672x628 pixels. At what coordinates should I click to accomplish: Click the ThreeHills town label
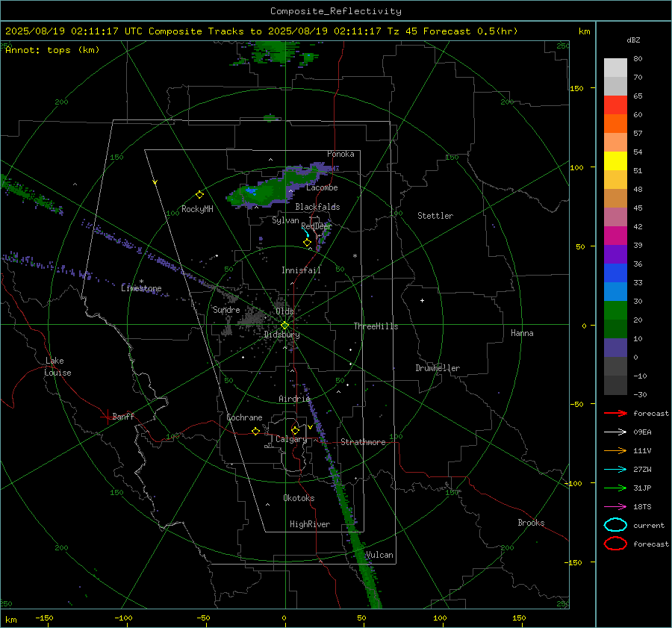(x=376, y=326)
